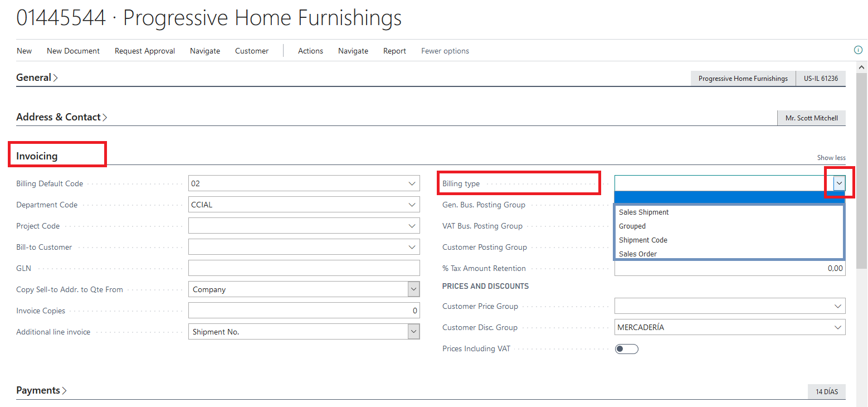
Task: Expand the Address & Contact section
Action: pos(61,117)
